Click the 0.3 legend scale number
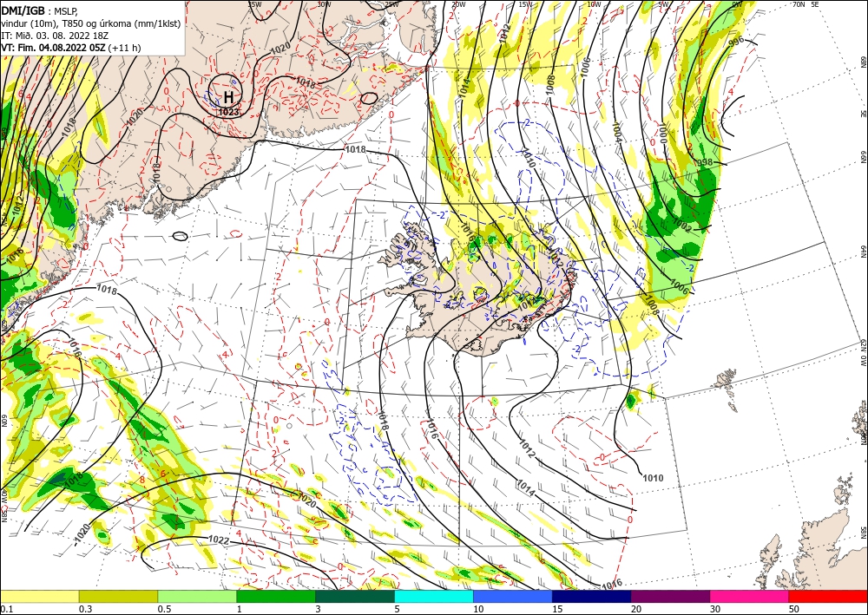 click(85, 609)
